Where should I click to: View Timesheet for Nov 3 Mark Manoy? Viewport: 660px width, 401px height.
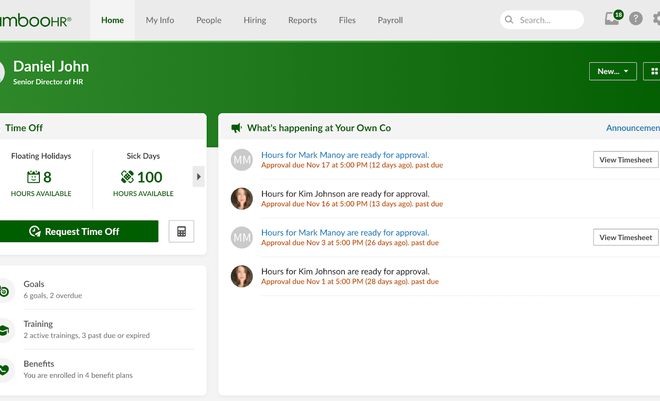625,237
